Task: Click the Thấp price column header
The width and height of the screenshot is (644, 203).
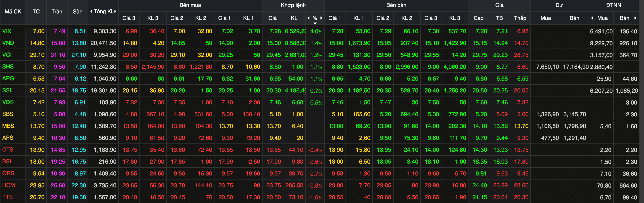Action: 520,18
